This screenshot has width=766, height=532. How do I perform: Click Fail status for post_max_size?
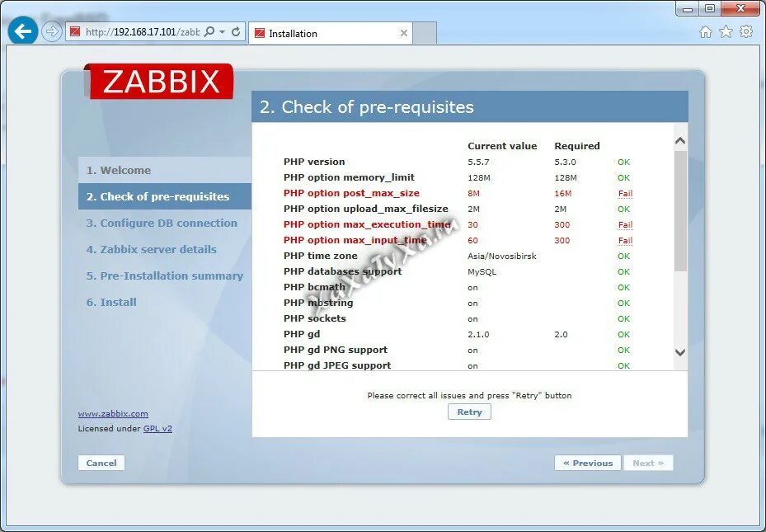coord(625,194)
